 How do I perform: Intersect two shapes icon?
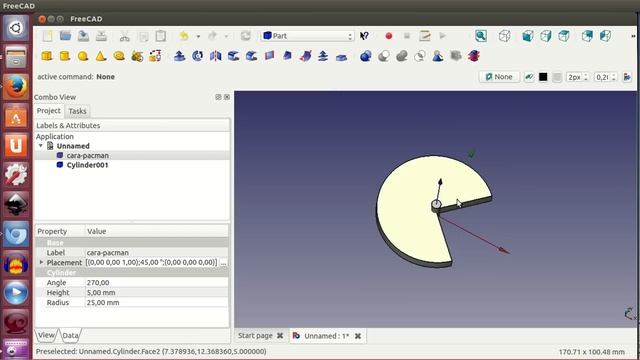click(x=420, y=56)
